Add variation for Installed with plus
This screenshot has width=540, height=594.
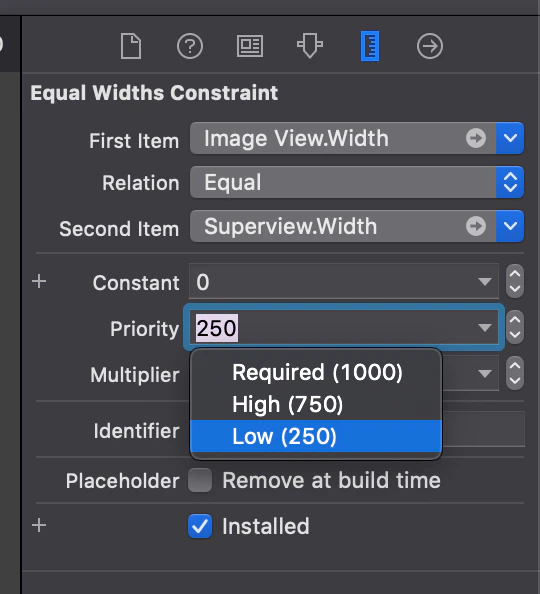click(39, 525)
